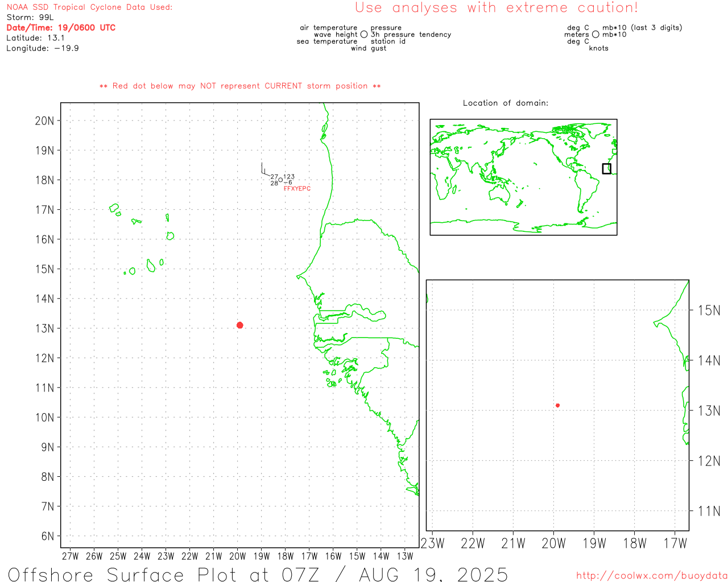Viewport: 728px width, 582px height.
Task: Click 'Use analyses with extreme caution!' warning
Action: click(x=497, y=8)
